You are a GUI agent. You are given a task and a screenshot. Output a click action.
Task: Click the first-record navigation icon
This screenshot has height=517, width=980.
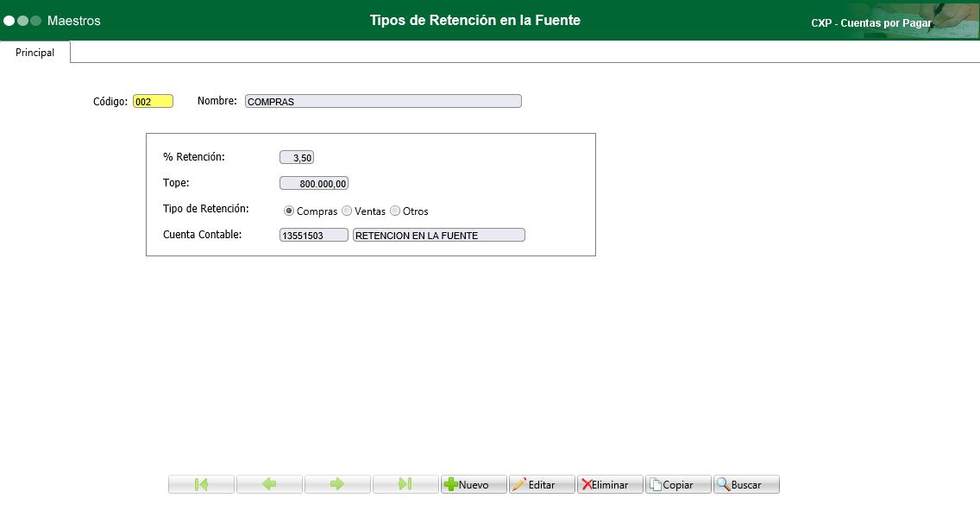[200, 484]
